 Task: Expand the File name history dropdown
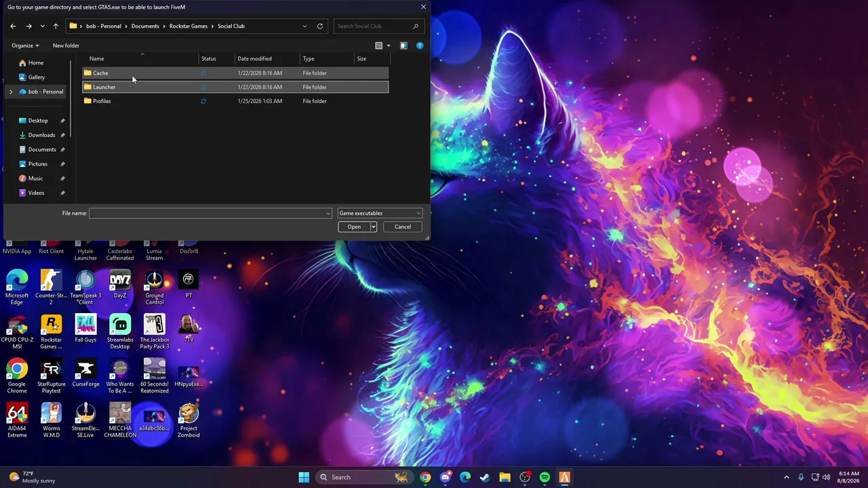tap(328, 213)
